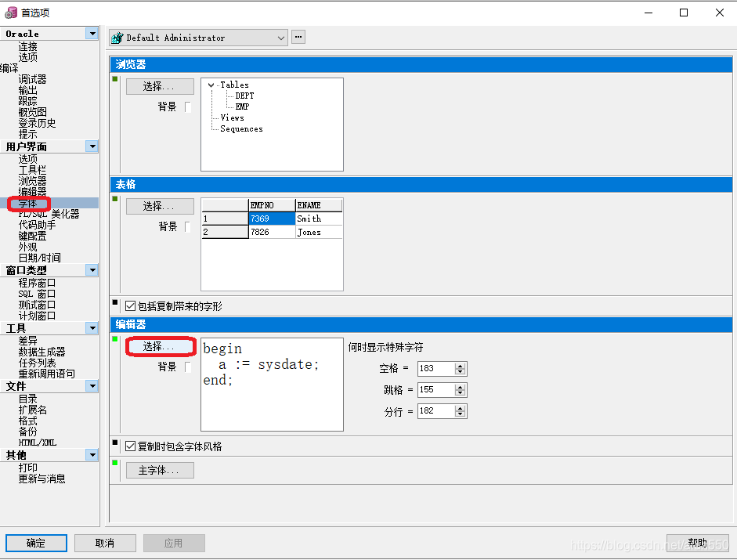The width and height of the screenshot is (737, 560).
Task: Confirm with the 确定 button
Action: [36, 543]
